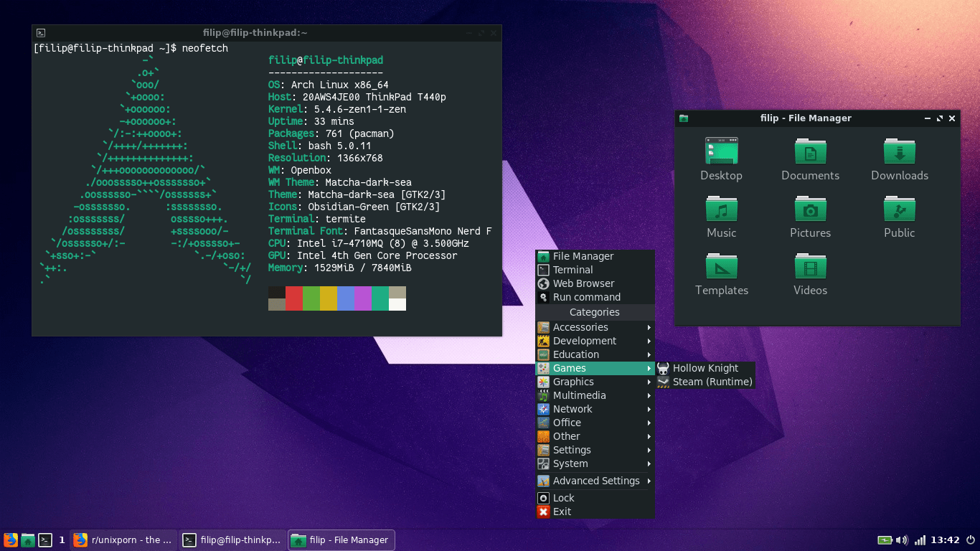
Task: Expand the Graphics submenu
Action: coord(595,382)
